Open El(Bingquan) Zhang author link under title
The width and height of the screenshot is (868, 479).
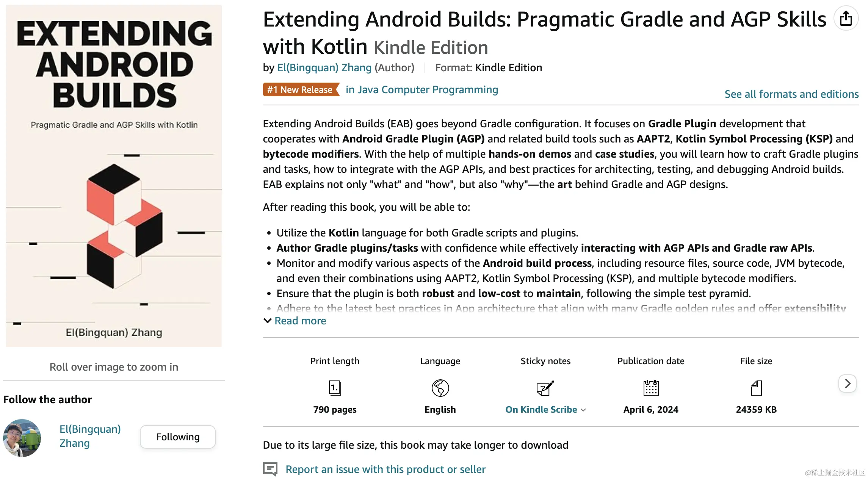pos(324,67)
